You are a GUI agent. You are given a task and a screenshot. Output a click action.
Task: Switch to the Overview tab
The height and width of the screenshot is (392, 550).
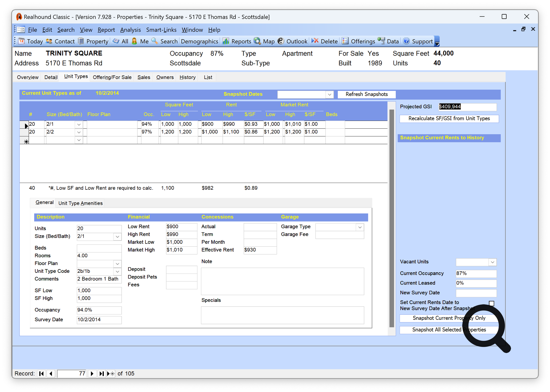point(28,77)
